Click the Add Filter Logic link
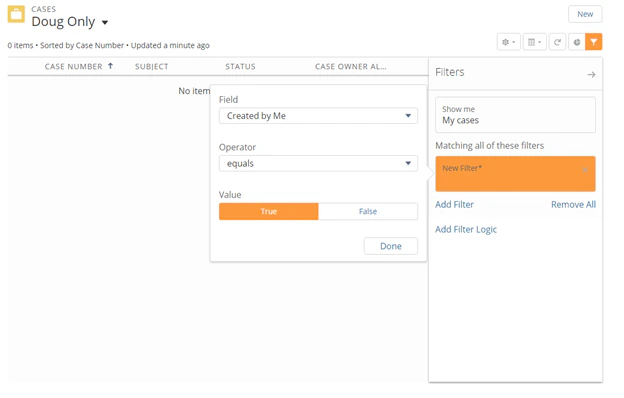Image resolution: width=624 pixels, height=398 pixels. coord(466,230)
